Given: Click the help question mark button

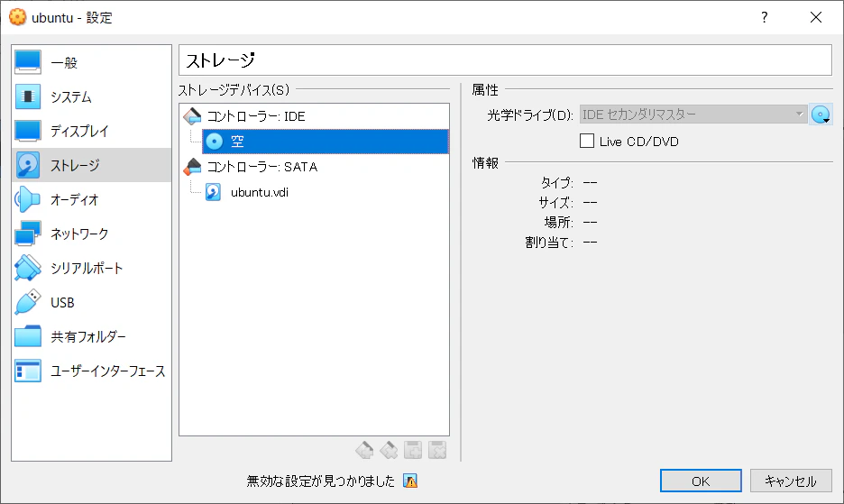Looking at the screenshot, I should 764,17.
